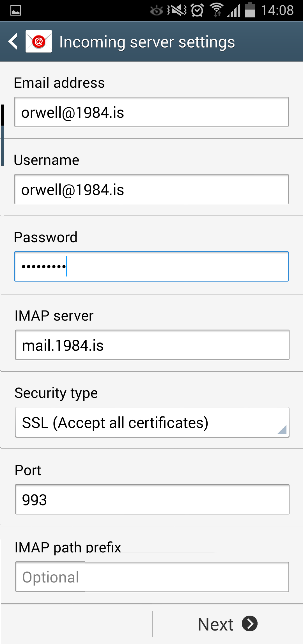Tap the signal strength bars icon
This screenshot has width=303, height=644.
(234, 11)
